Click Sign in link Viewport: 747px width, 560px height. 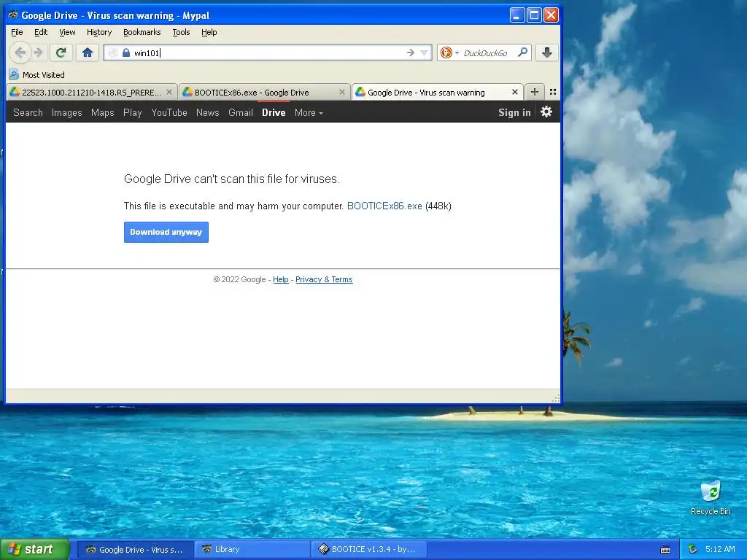(514, 112)
